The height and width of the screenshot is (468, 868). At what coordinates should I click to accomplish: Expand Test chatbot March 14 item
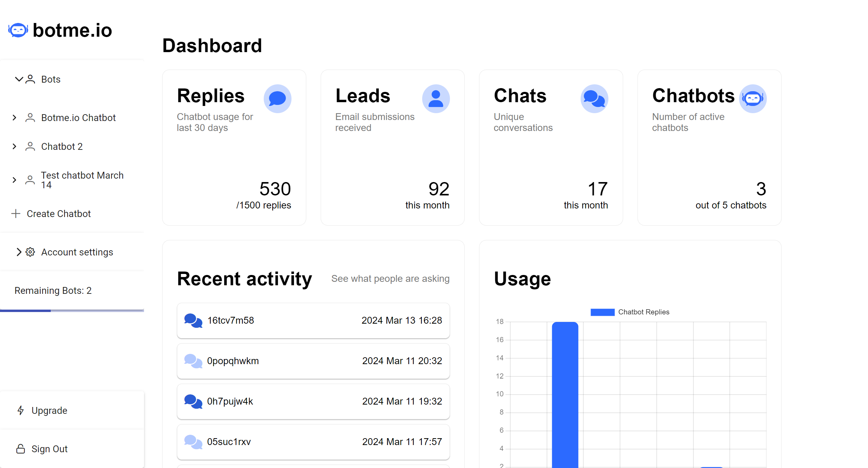point(14,180)
